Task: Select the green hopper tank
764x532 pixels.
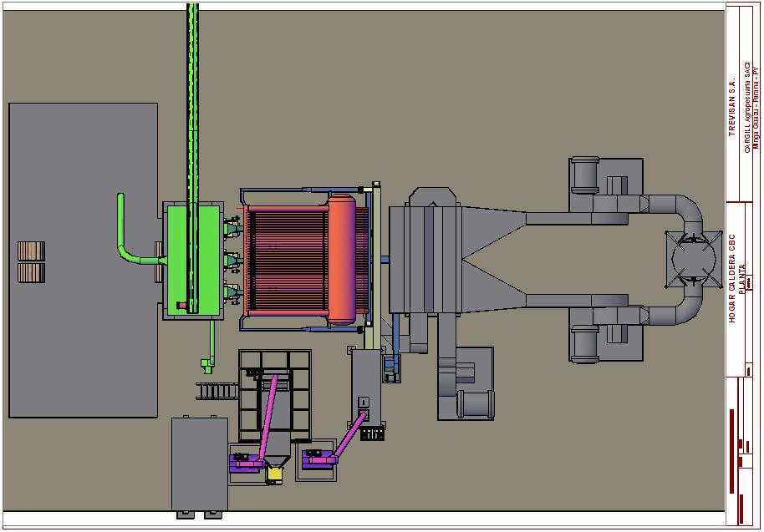Action: click(193, 261)
